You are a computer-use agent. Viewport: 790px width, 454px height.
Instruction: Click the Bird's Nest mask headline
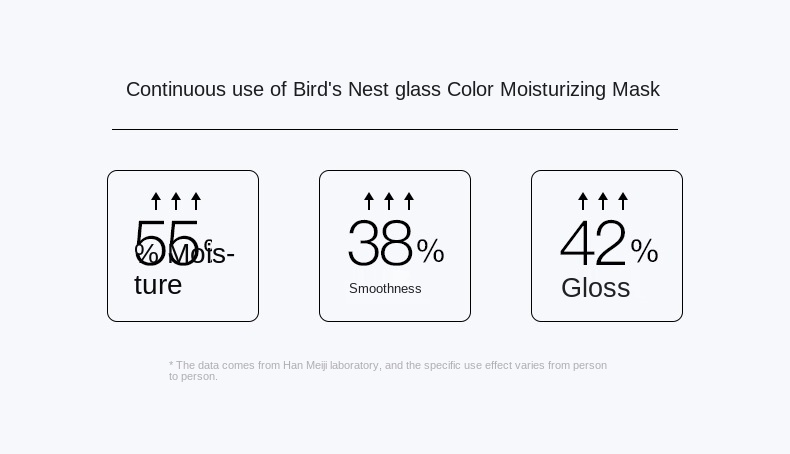393,90
